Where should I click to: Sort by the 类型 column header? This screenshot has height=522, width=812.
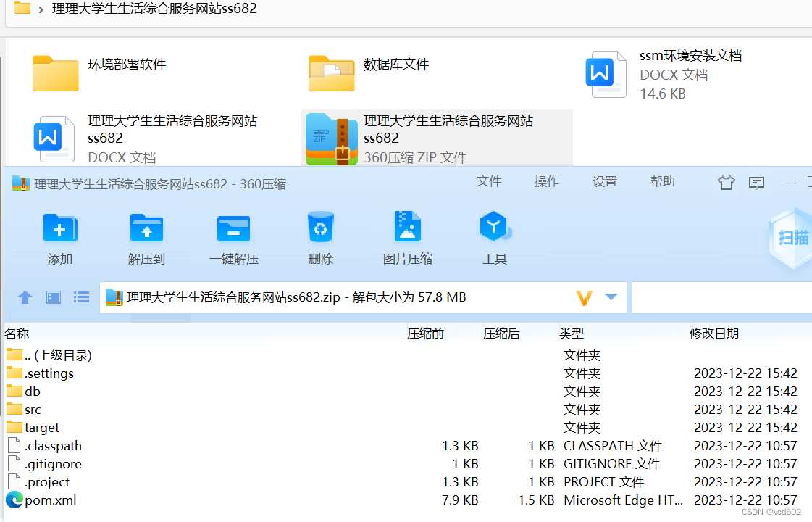point(572,333)
